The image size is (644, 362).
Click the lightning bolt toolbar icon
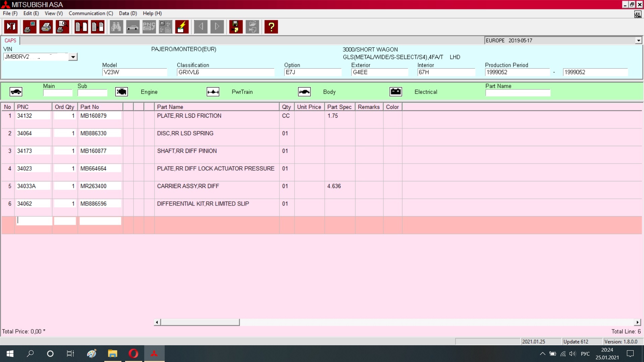click(181, 27)
